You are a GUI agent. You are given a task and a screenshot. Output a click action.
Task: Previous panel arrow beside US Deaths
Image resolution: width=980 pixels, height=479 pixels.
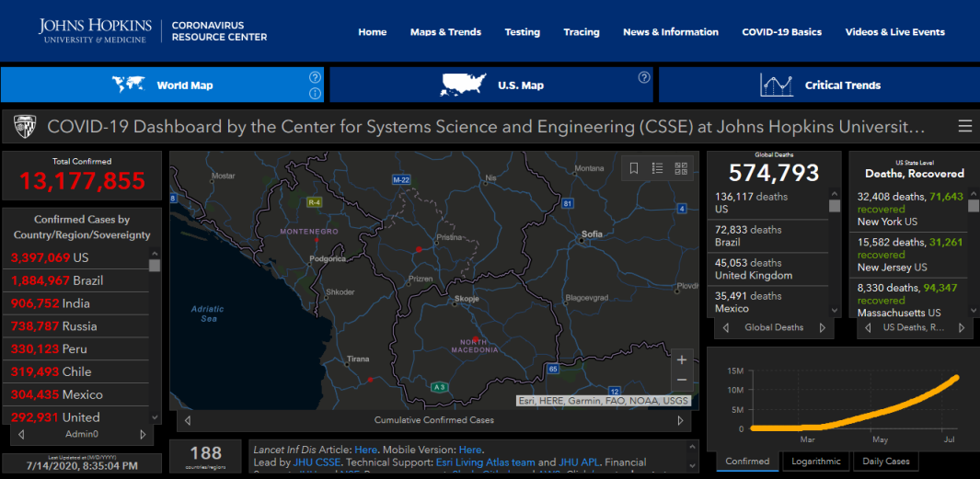(x=868, y=327)
